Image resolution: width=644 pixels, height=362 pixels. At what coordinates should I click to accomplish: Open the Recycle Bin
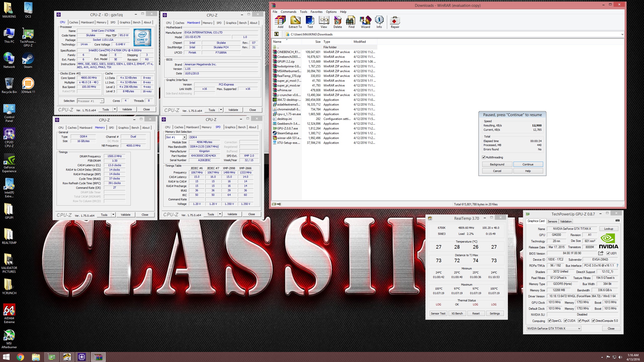click(9, 85)
